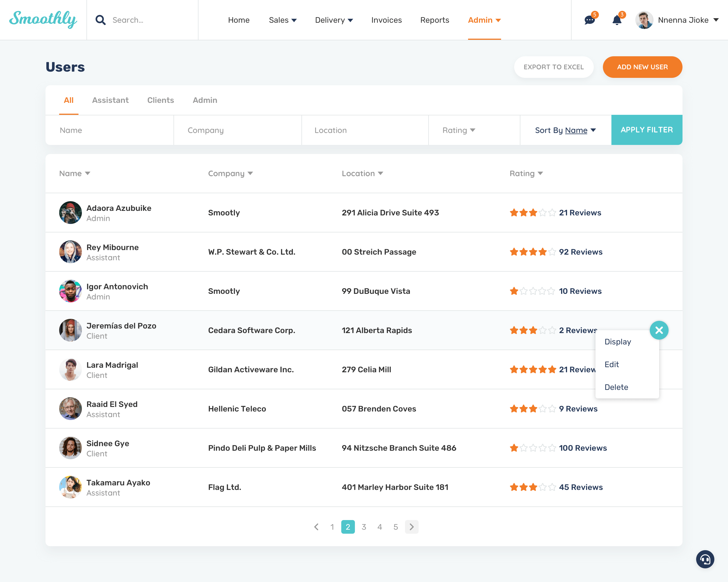This screenshot has width=728, height=582.
Task: Click the Location filter field
Action: 365,130
